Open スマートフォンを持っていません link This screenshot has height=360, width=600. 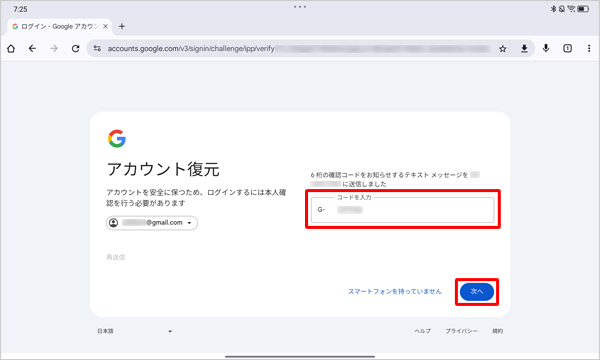(395, 292)
